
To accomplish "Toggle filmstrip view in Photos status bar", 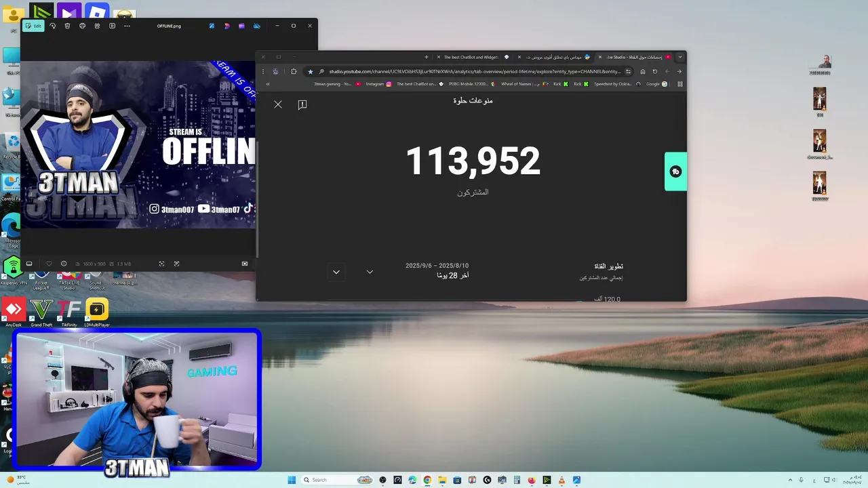I will (x=29, y=264).
